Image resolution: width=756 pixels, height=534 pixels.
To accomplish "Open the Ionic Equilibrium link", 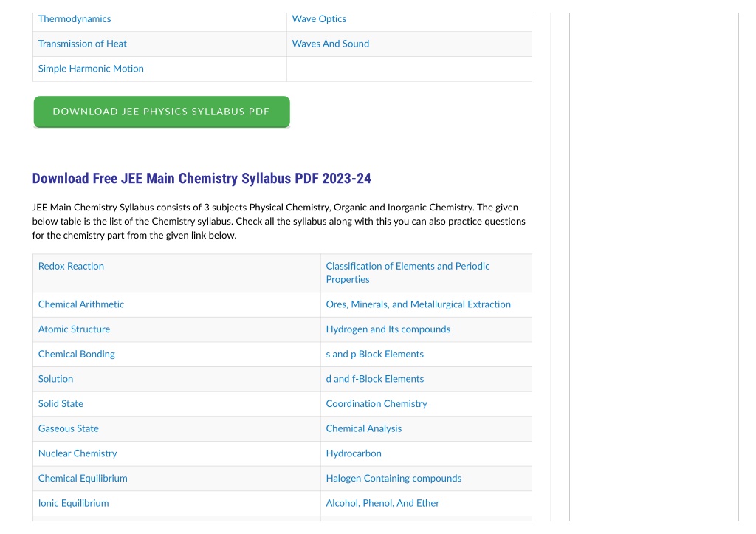I will (x=73, y=503).
